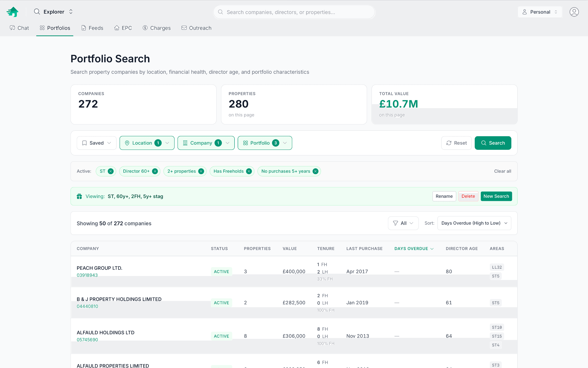
Task: Click the gift icon beside Viewing
Action: 79,196
